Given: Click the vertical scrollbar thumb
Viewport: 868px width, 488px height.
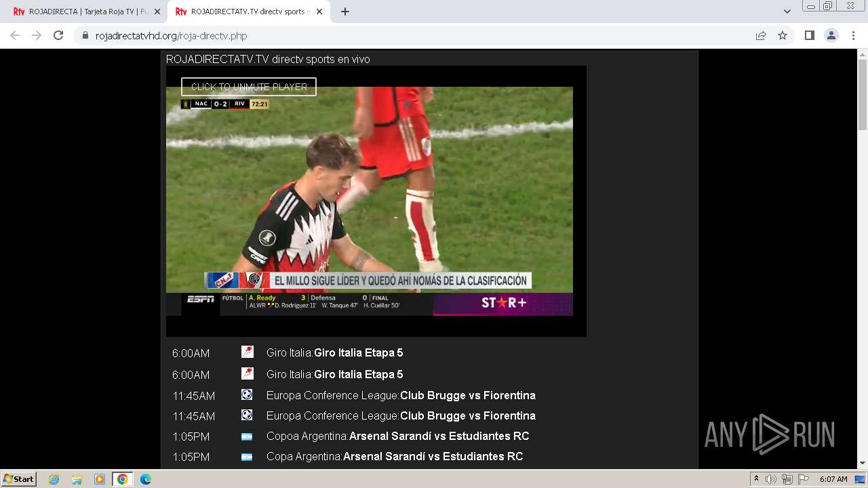Looking at the screenshot, I should [x=863, y=95].
